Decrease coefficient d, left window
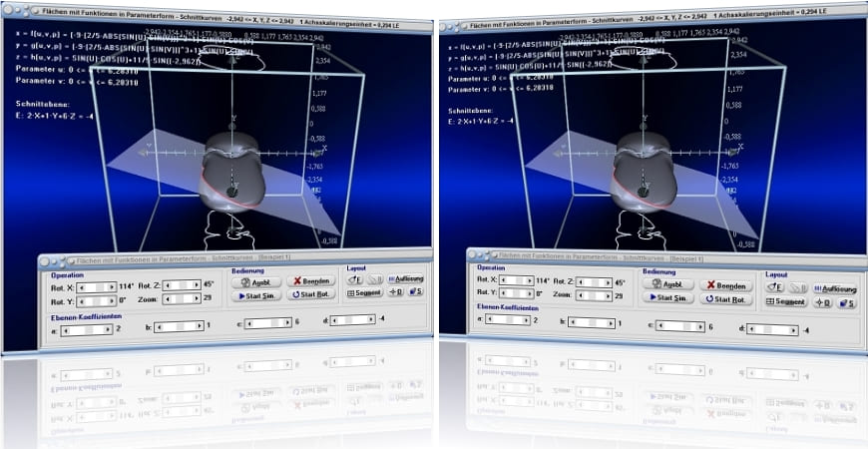 [x=334, y=319]
